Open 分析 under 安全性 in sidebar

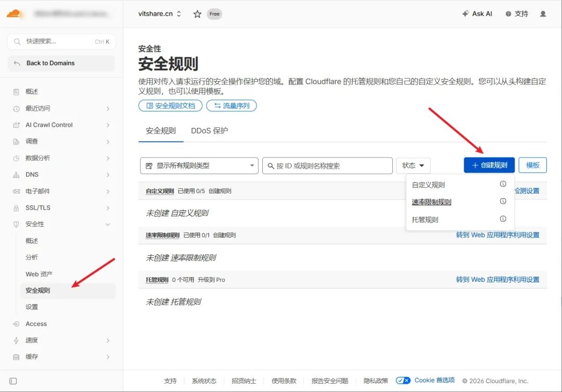tap(32, 257)
